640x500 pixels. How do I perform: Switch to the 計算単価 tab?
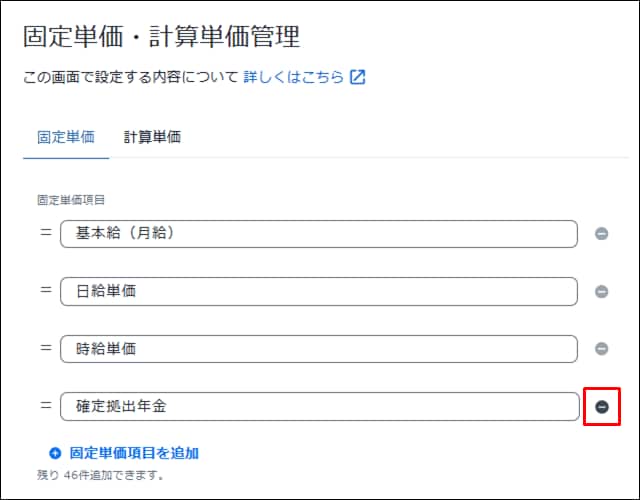152,137
